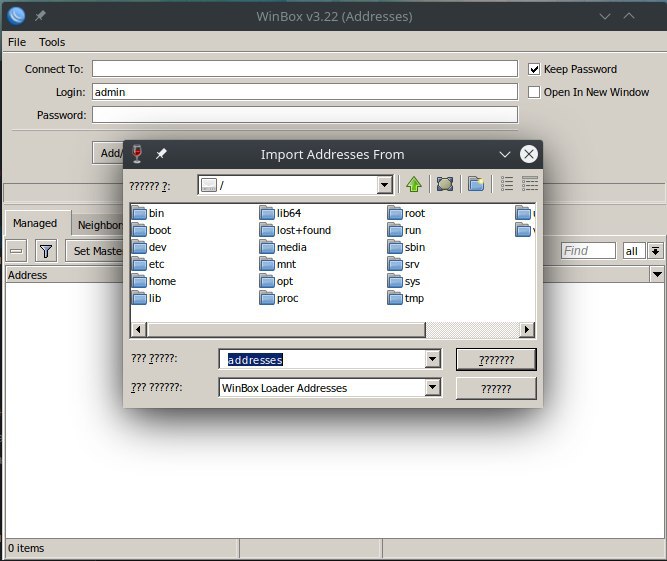Click the file name field with addresses
This screenshot has width=667, height=561.
322,359
